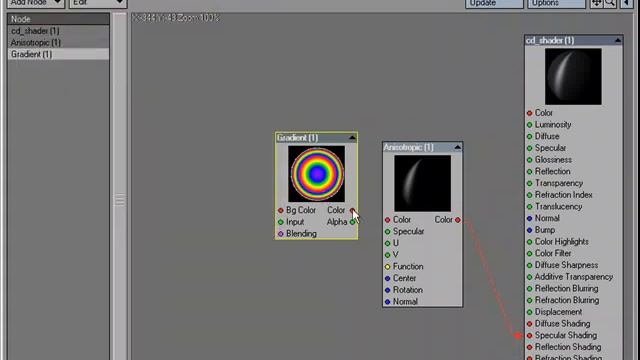Click the Color input dot on cd_shader node

point(529,113)
